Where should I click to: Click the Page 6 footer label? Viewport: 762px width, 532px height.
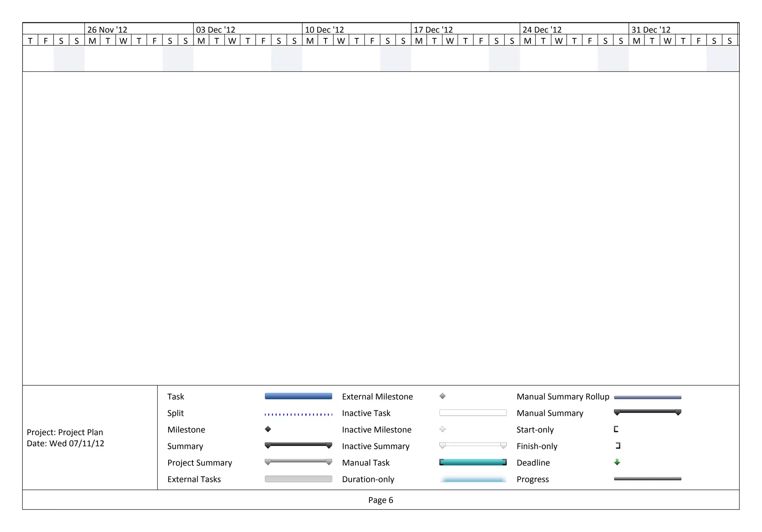pos(381,500)
